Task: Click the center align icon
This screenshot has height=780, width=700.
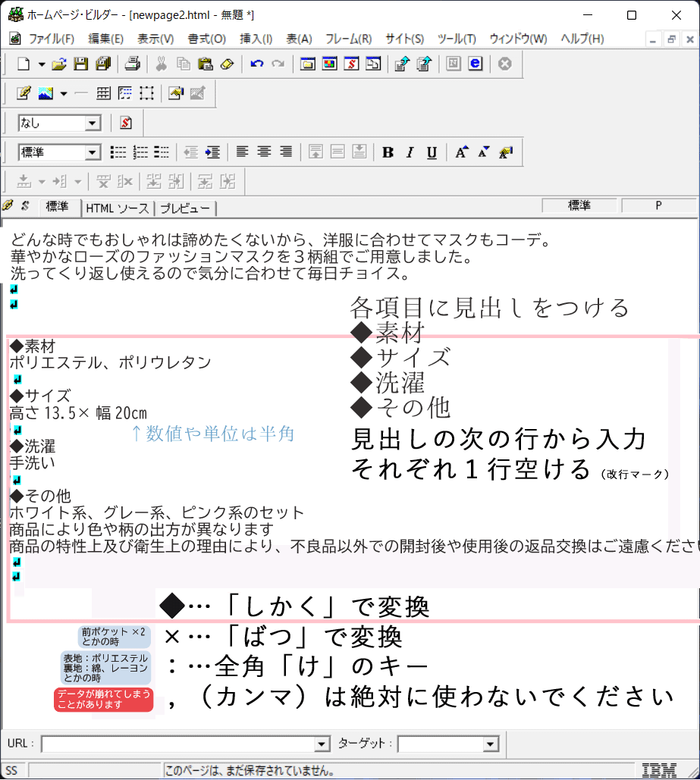Action: click(x=264, y=152)
